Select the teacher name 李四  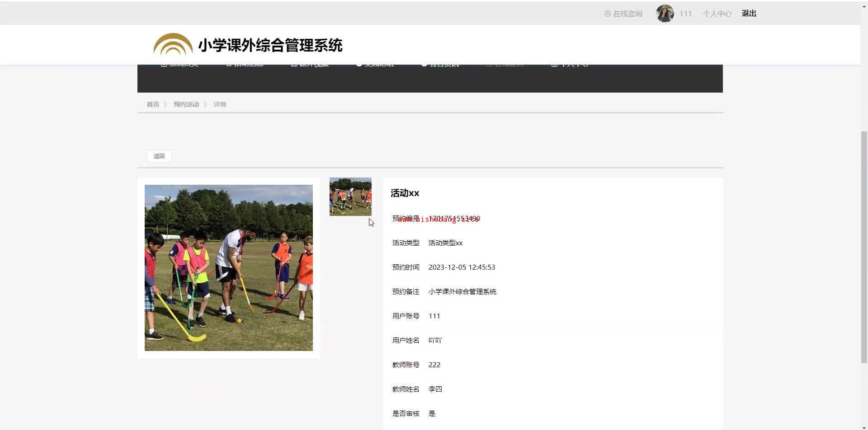point(435,389)
